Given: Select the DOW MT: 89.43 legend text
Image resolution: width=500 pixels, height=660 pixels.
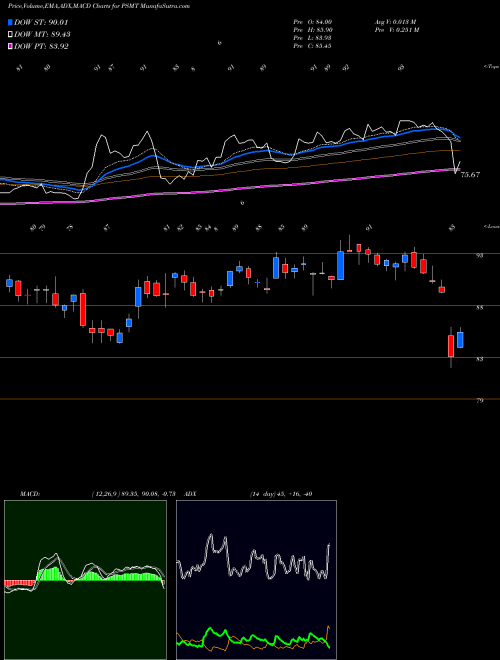Looking at the screenshot, I should point(42,35).
